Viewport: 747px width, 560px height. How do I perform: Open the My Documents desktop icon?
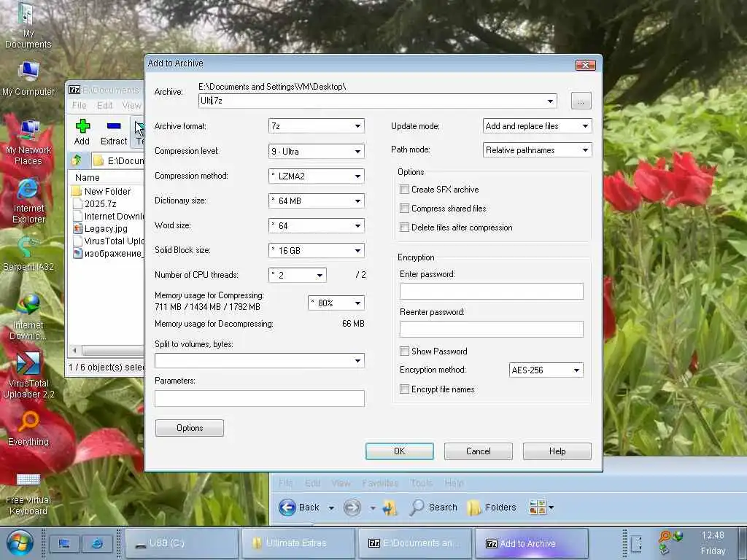[x=28, y=25]
